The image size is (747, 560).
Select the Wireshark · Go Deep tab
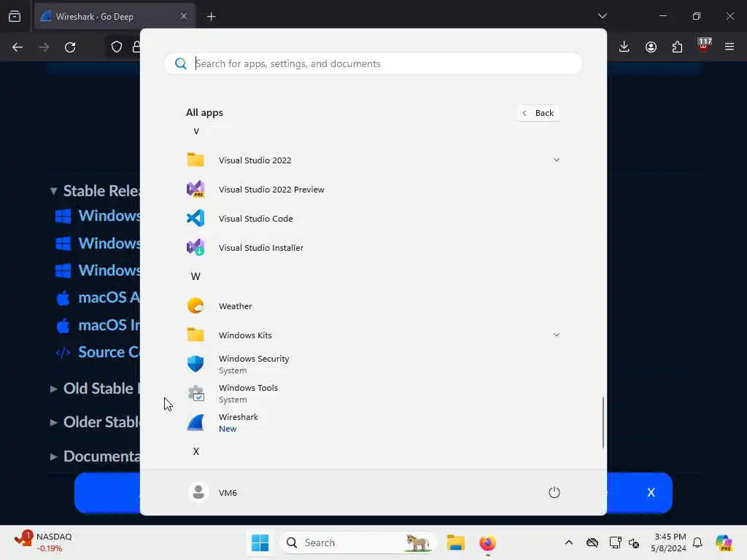coord(115,17)
